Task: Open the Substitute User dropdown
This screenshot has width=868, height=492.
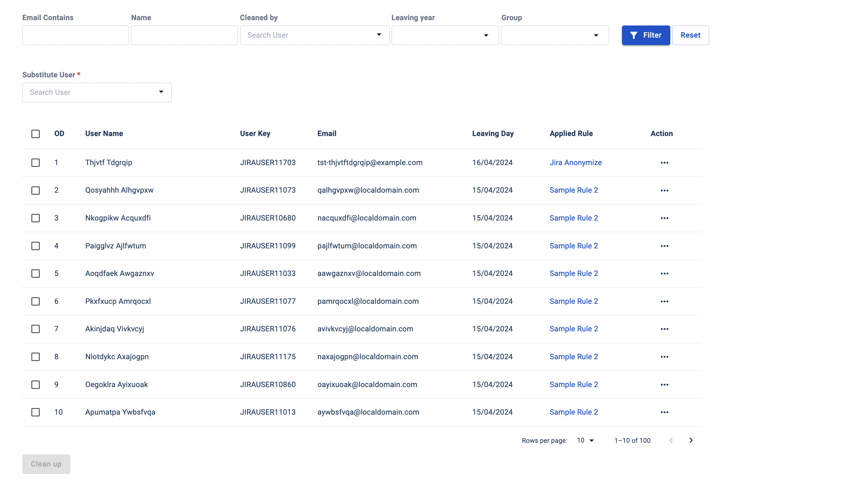Action: point(97,92)
